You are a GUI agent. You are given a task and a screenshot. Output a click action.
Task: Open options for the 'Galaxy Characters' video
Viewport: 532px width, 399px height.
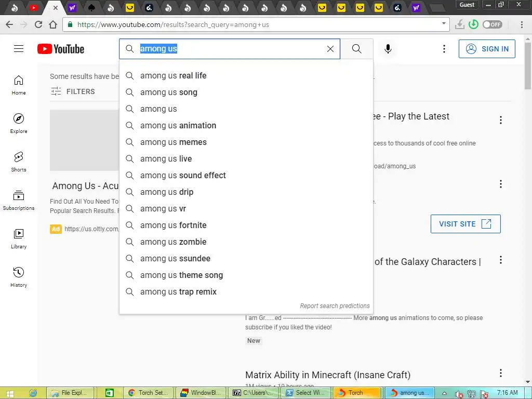point(500,260)
